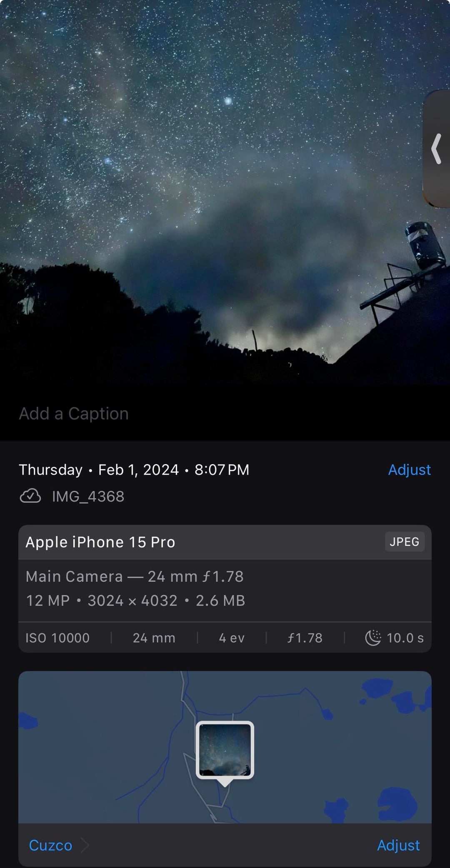Open the side back chevron handle

pyautogui.click(x=436, y=148)
